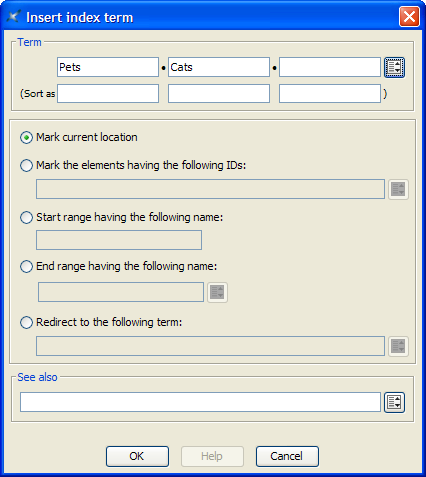Screen dimensions: 426x477
Task: Click the Cancel button
Action: pyautogui.click(x=287, y=456)
